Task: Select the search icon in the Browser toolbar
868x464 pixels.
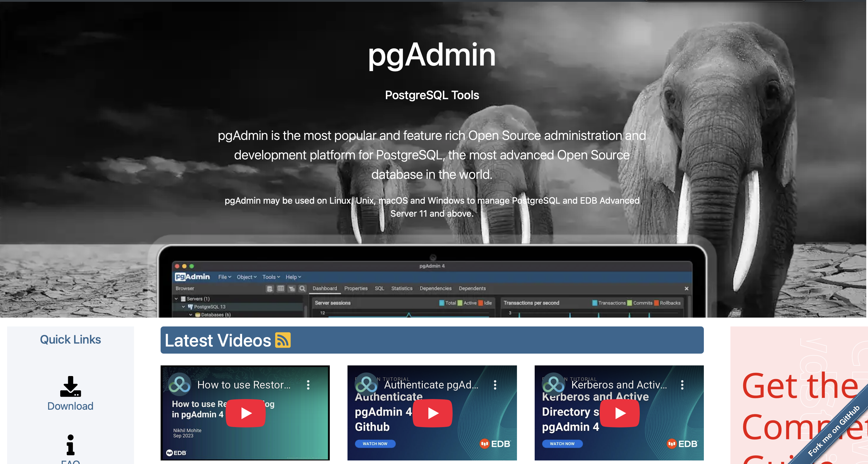Action: (303, 289)
